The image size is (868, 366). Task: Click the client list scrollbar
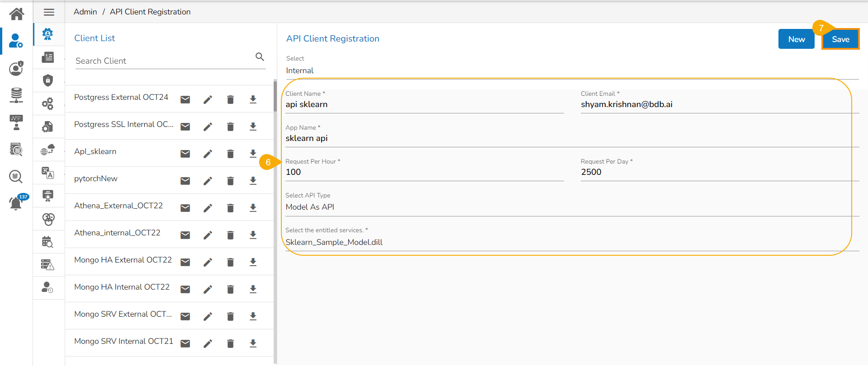pyautogui.click(x=275, y=96)
